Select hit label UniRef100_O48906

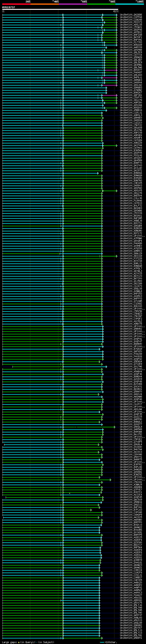131,120
